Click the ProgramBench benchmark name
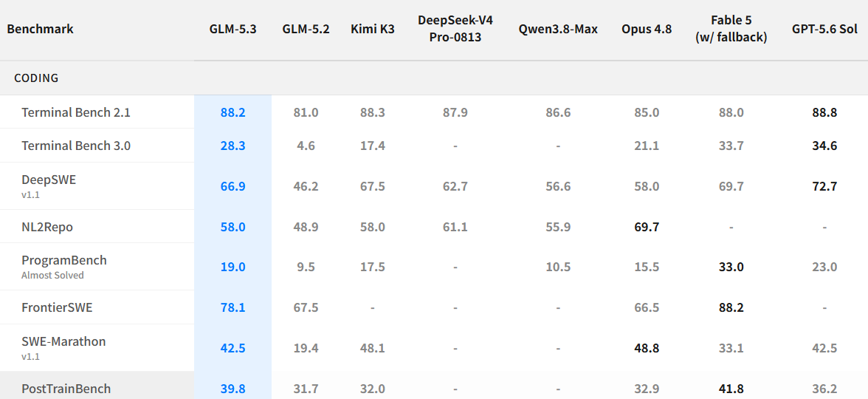 (64, 260)
